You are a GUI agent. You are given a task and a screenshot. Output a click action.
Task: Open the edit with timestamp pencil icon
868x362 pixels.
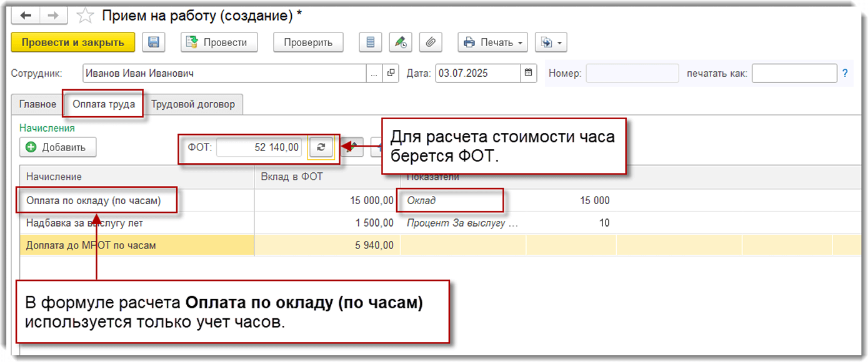400,42
